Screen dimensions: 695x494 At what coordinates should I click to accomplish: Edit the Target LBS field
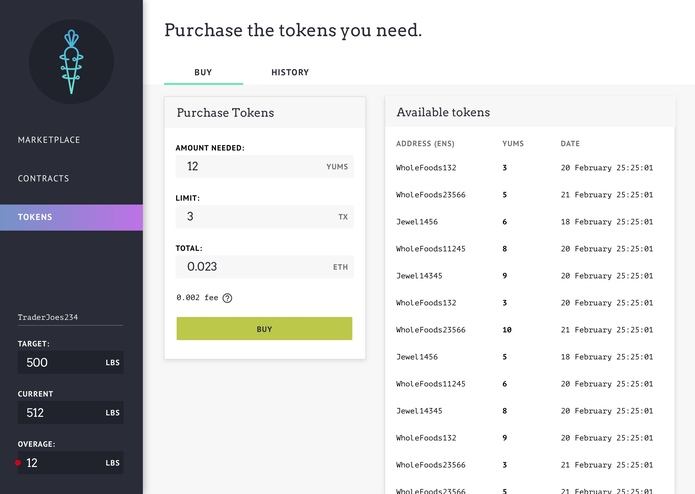coord(70,362)
